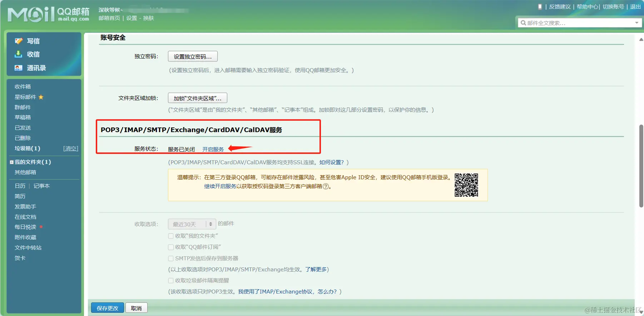Click the 邮件全文搜索 input field
Screen dimensions: 644x316
click(580, 23)
